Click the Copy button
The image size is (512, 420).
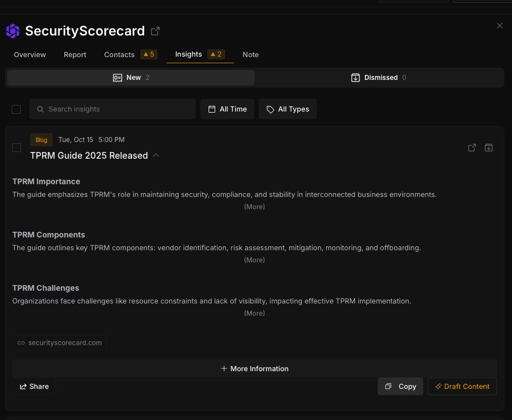(401, 386)
